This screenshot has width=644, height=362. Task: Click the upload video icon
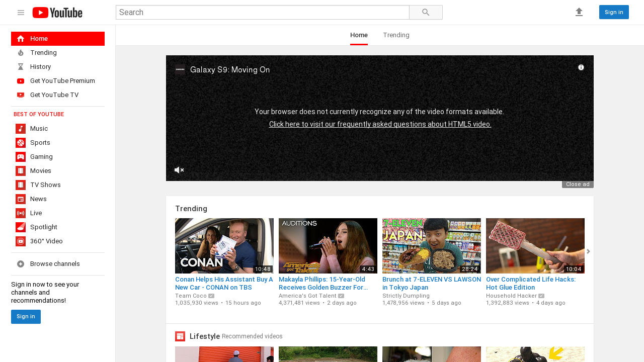pos(579,12)
